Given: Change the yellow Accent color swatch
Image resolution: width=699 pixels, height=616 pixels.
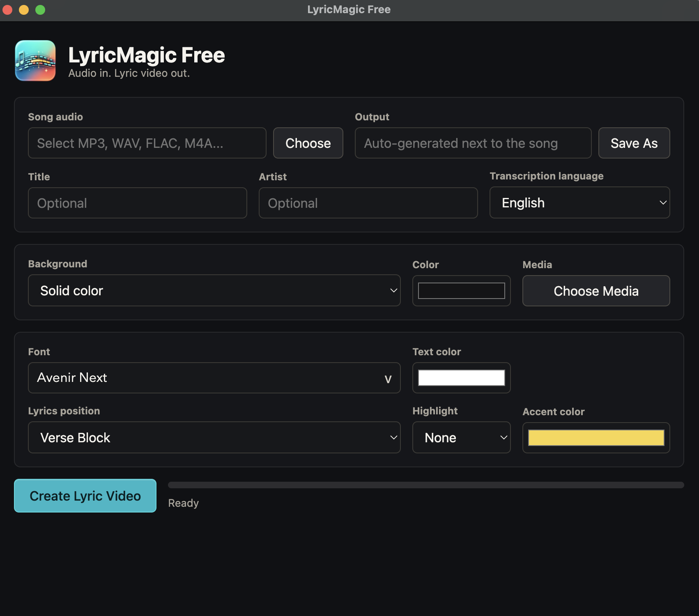Looking at the screenshot, I should click(x=596, y=438).
